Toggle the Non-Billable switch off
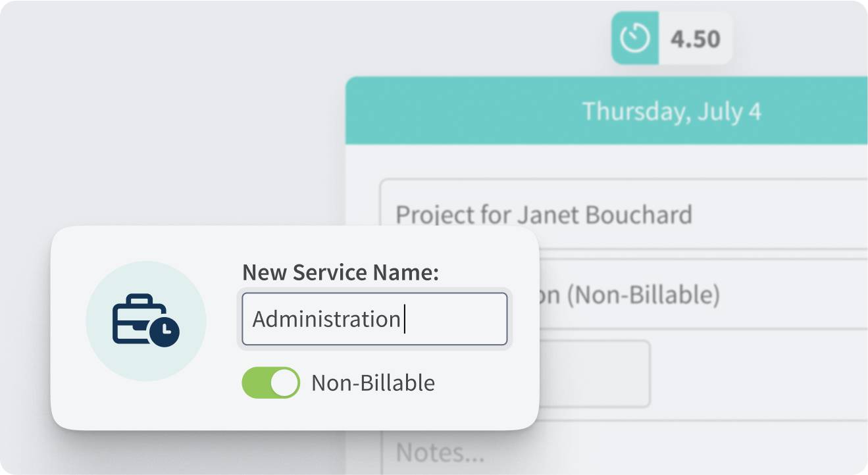868x475 pixels. pyautogui.click(x=270, y=383)
